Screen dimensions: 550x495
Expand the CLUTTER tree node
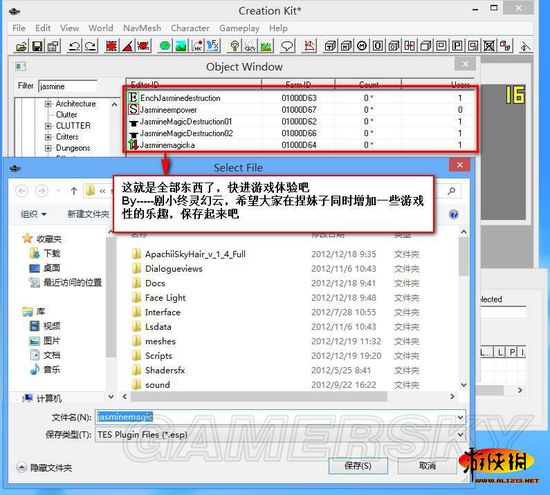pos(48,126)
